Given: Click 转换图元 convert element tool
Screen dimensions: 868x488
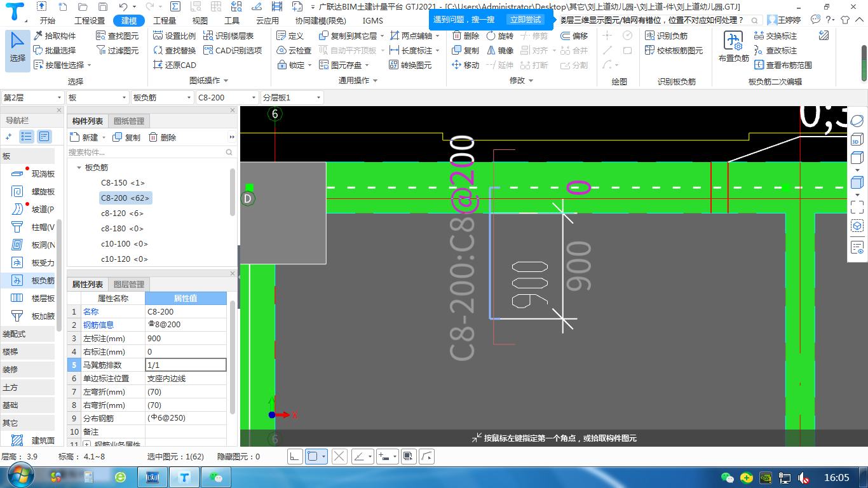Looking at the screenshot, I should [410, 65].
